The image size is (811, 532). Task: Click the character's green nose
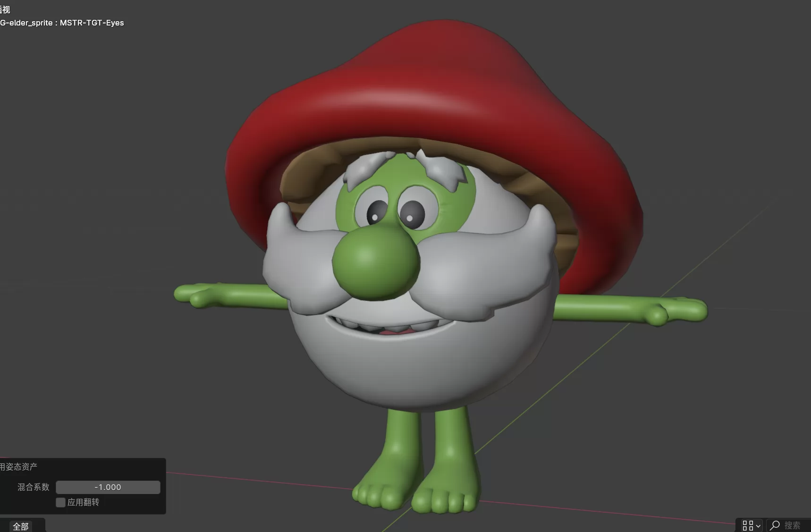tap(376, 262)
